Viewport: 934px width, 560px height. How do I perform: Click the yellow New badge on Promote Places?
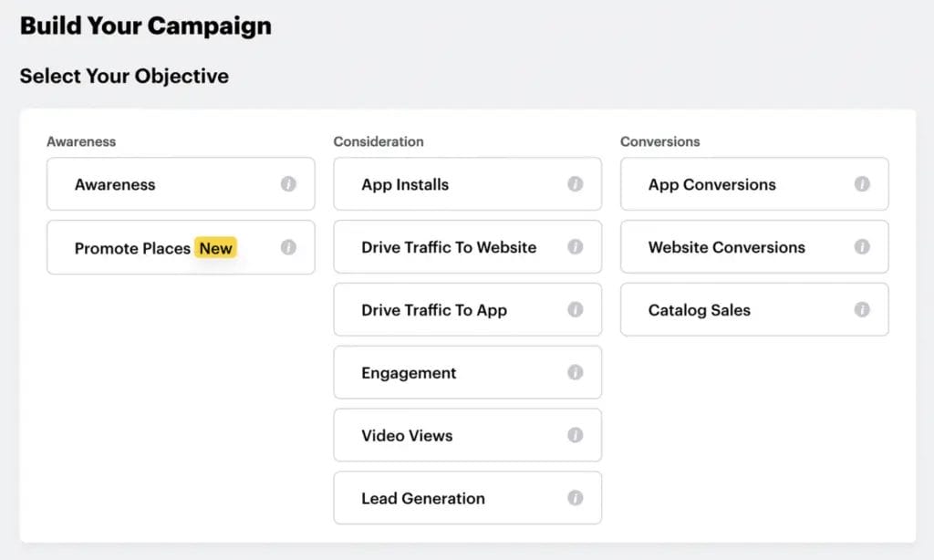click(x=215, y=247)
